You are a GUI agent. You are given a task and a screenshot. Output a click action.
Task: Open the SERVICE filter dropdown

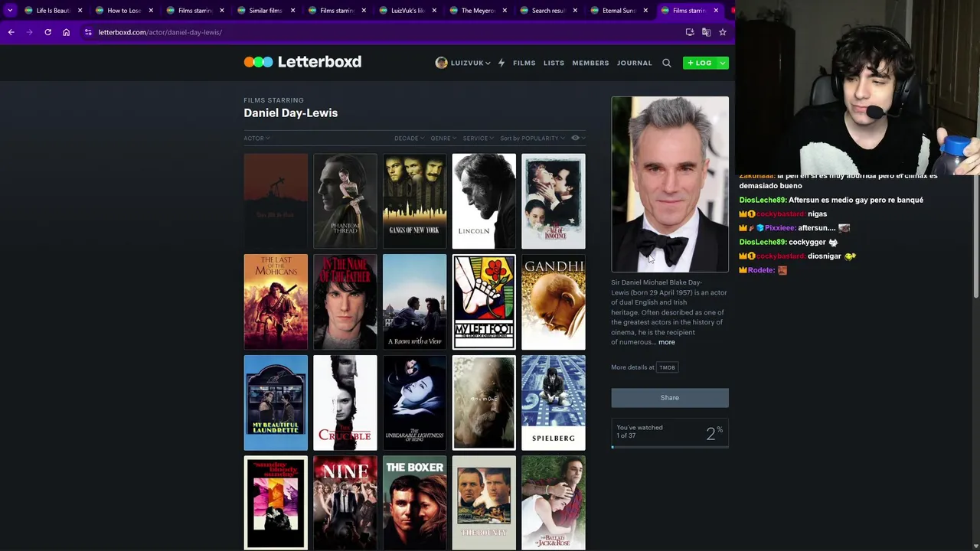click(x=479, y=139)
